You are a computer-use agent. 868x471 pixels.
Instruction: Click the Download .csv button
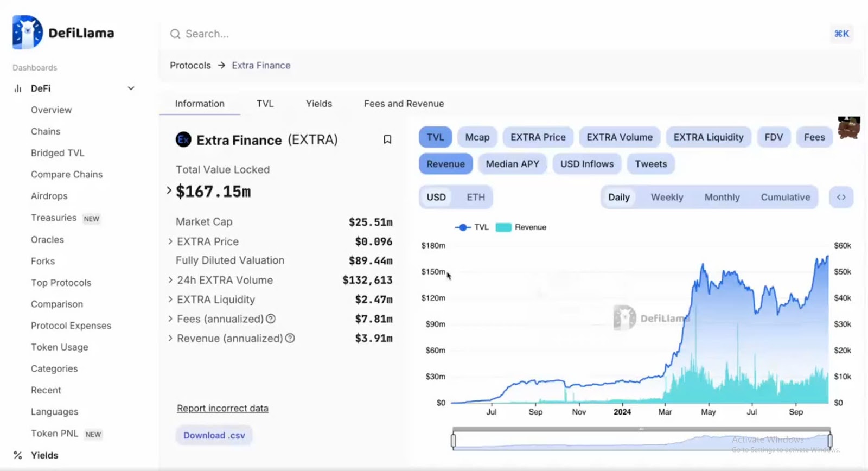214,435
